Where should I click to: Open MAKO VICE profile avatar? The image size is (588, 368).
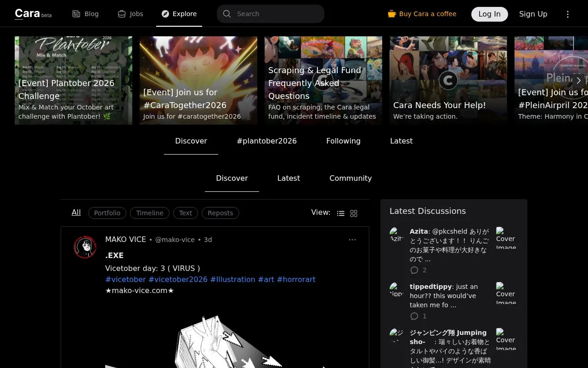pyautogui.click(x=85, y=247)
